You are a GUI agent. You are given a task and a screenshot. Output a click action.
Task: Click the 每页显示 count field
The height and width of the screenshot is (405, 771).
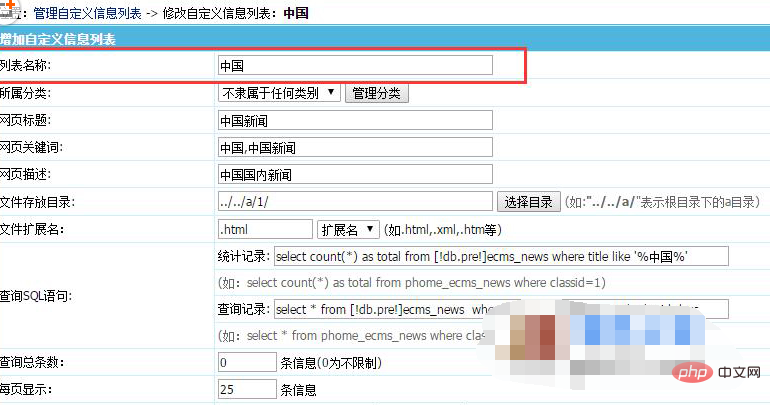click(246, 389)
